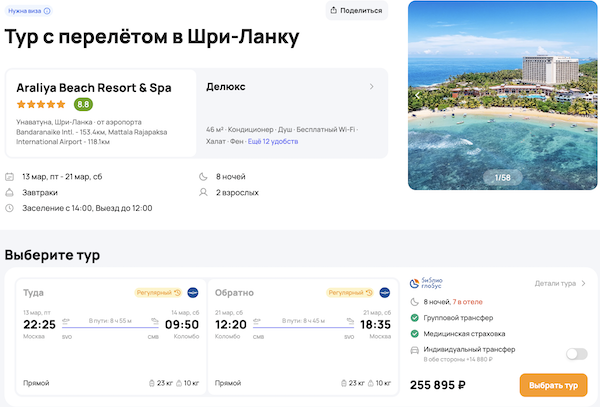This screenshot has width=600, height=407.
Task: Click the airline logo on the return flight
Action: (x=383, y=293)
